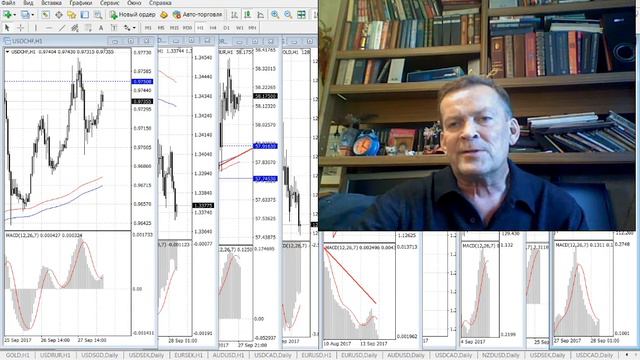640x360 pixels.
Task: Open the Вид menu
Action: [x=28, y=3]
